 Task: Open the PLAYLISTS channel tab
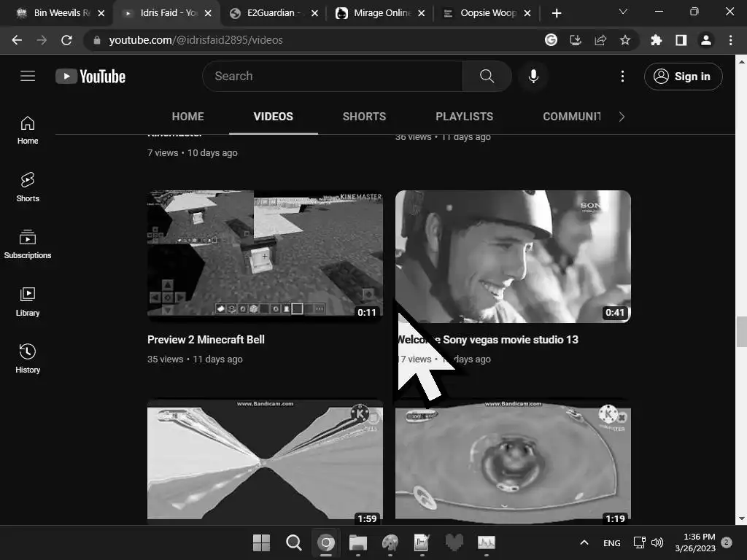pos(465,117)
